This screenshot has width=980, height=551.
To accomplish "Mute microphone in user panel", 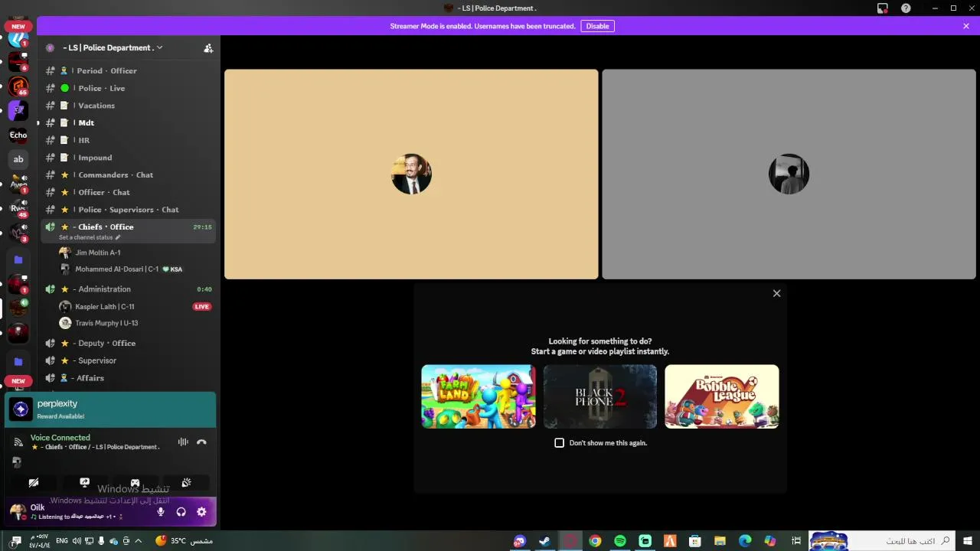I will pyautogui.click(x=161, y=512).
